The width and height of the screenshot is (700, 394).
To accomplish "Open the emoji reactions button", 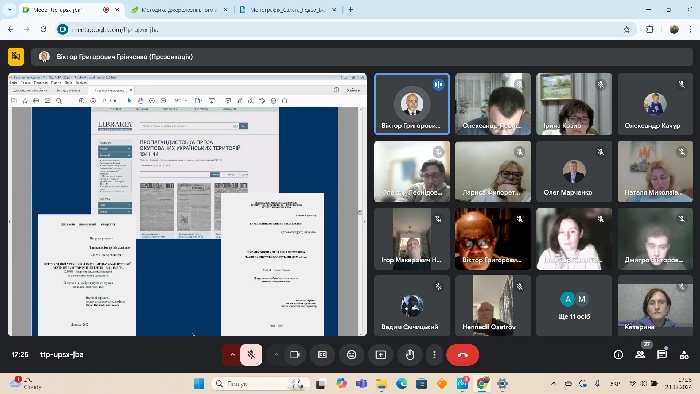I will coord(352,355).
